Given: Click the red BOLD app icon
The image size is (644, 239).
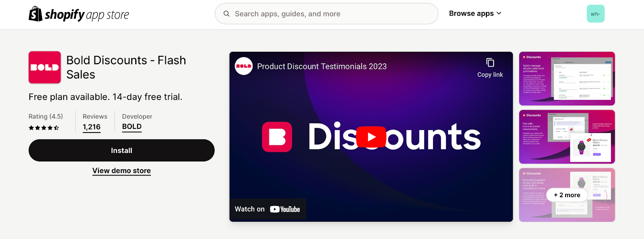Looking at the screenshot, I should [45, 67].
